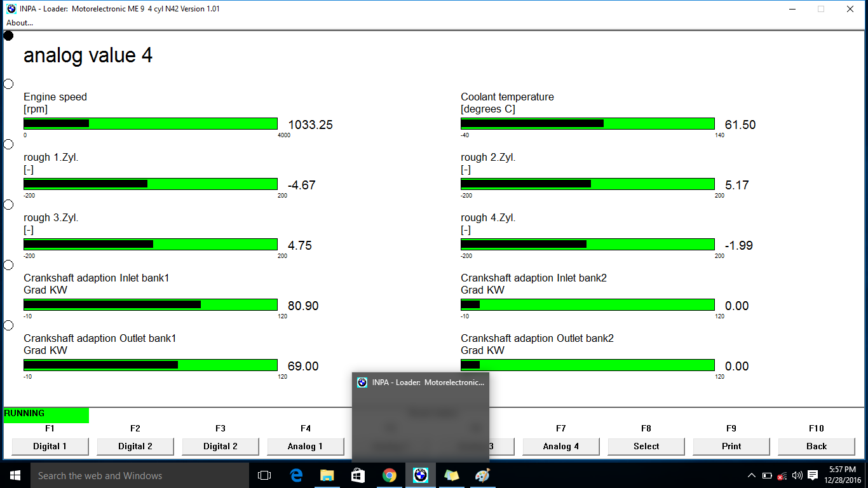Click the "Crankshaft adaption Inlet bank2" label

[534, 278]
